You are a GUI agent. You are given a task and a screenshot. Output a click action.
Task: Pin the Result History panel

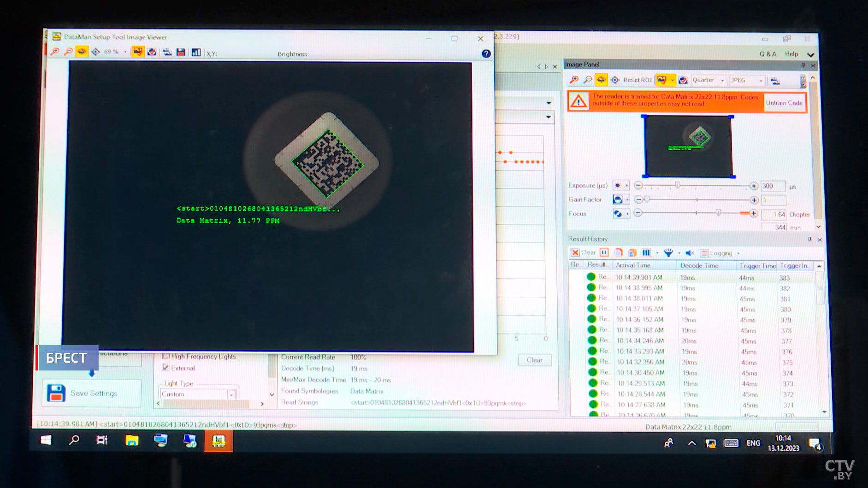tap(809, 239)
